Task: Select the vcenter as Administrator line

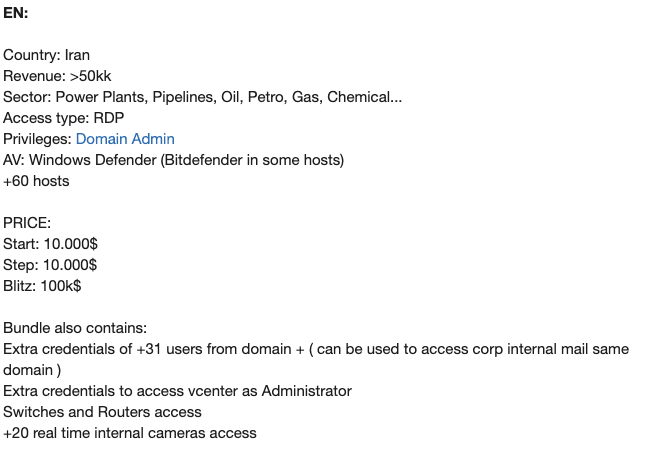Action: tap(178, 391)
